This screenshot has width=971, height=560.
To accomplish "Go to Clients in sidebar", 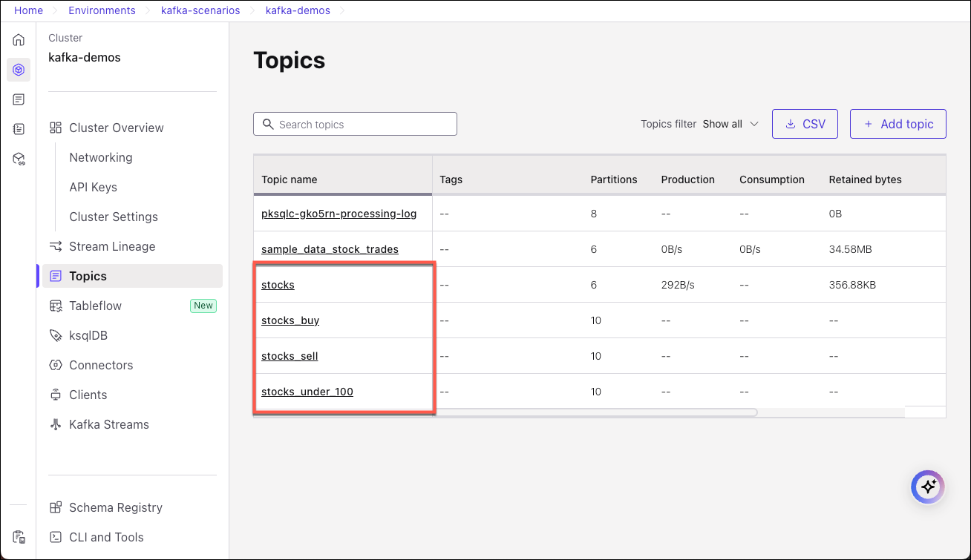I will pyautogui.click(x=88, y=395).
